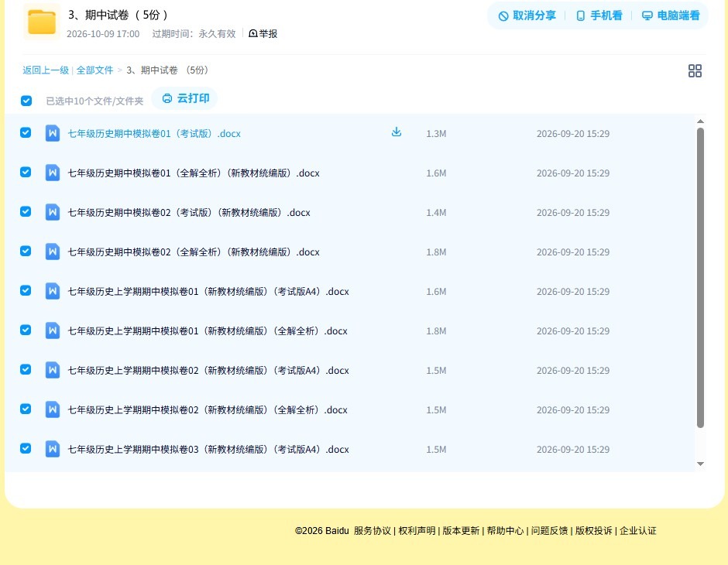Click Word icon of 期中模拟卷01（全解全析）.docx
The width and height of the screenshot is (728, 565).
pyautogui.click(x=53, y=173)
